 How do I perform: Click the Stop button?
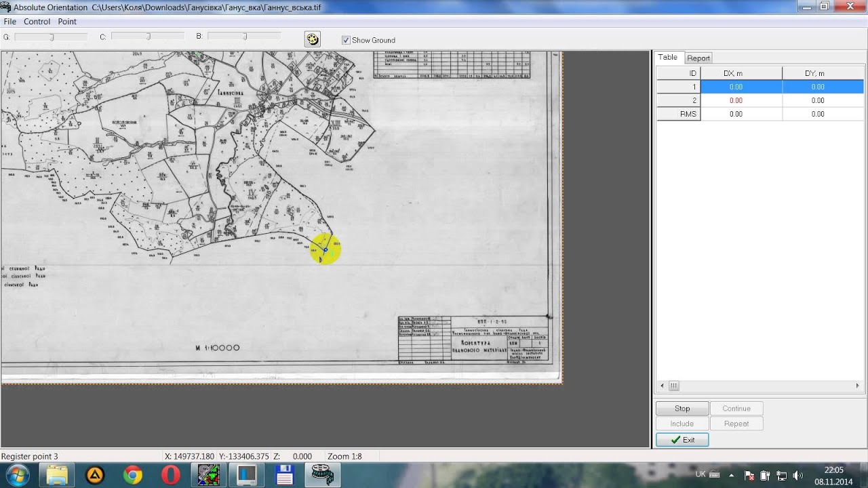click(x=682, y=409)
